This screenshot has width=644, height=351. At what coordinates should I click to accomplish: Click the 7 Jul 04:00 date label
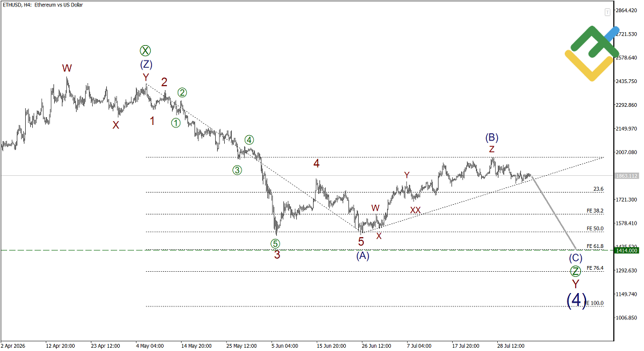pyautogui.click(x=419, y=346)
